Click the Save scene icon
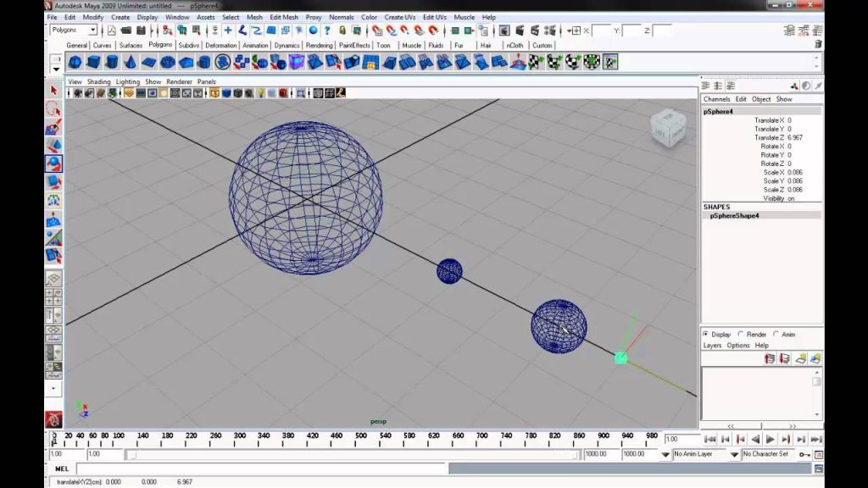Viewport: 868px width, 488px height. click(142, 30)
